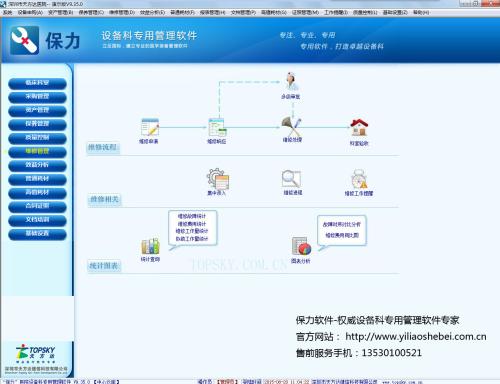The height and width of the screenshot is (384, 500).
Task: Select 临床科室 in the left sidebar
Action: [x=37, y=83]
